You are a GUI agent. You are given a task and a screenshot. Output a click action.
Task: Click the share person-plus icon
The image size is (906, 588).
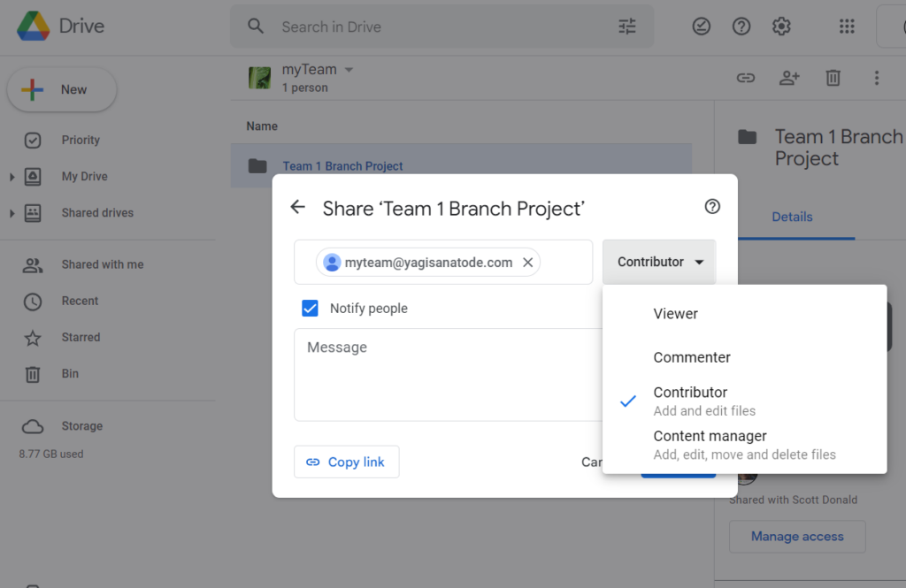pos(789,78)
